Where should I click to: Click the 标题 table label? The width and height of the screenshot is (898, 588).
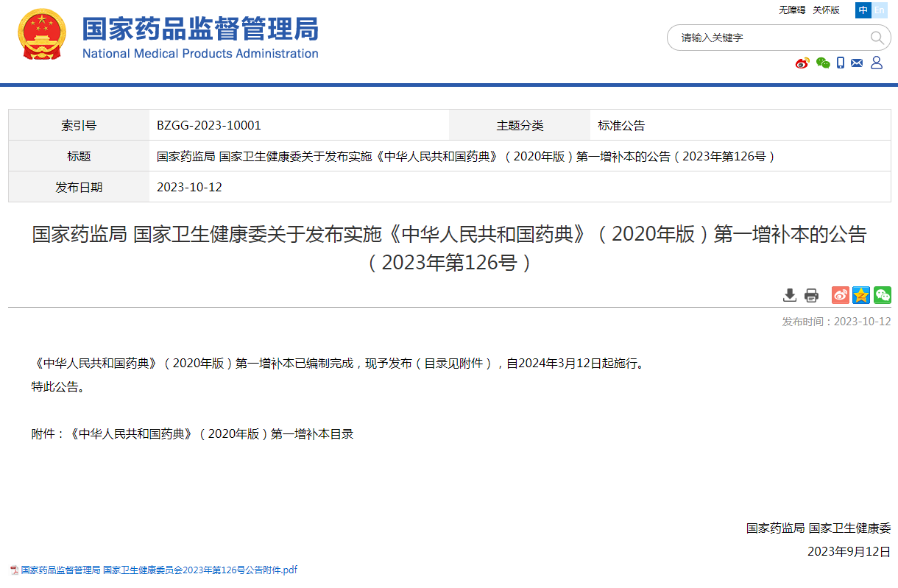click(79, 156)
